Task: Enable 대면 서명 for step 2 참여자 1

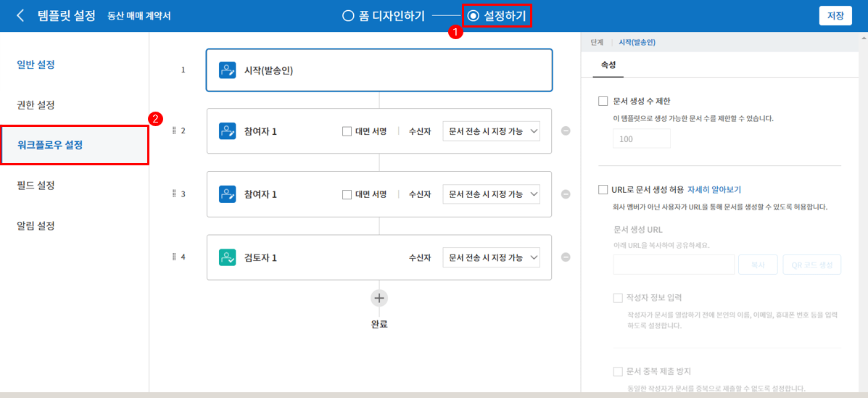Action: (347, 131)
